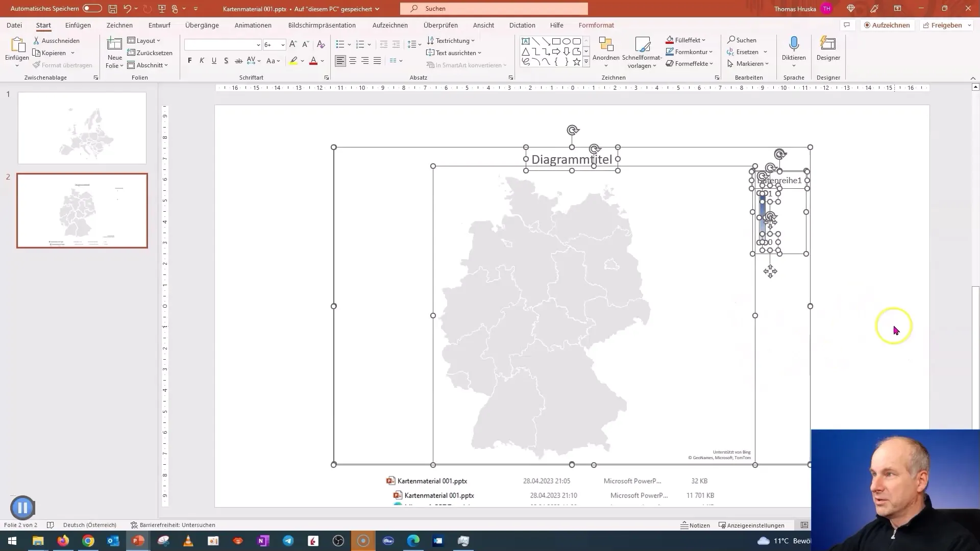980x551 pixels.
Task: Click Zurücksetzen button
Action: pos(150,53)
